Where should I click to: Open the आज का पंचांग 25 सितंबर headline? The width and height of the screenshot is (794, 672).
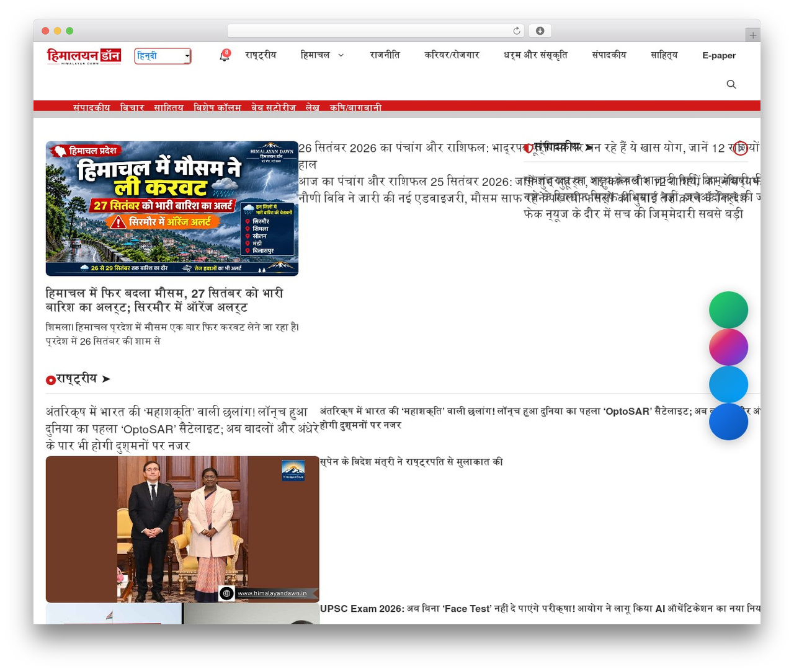click(x=529, y=182)
